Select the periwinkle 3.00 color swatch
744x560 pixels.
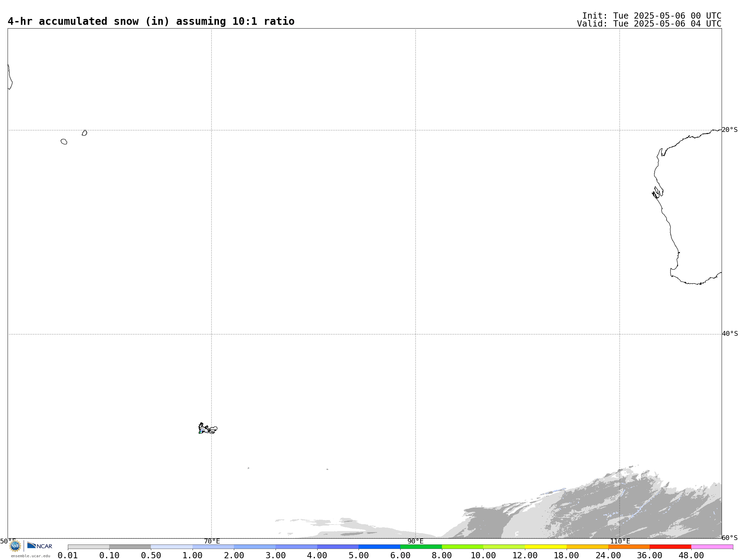296,547
